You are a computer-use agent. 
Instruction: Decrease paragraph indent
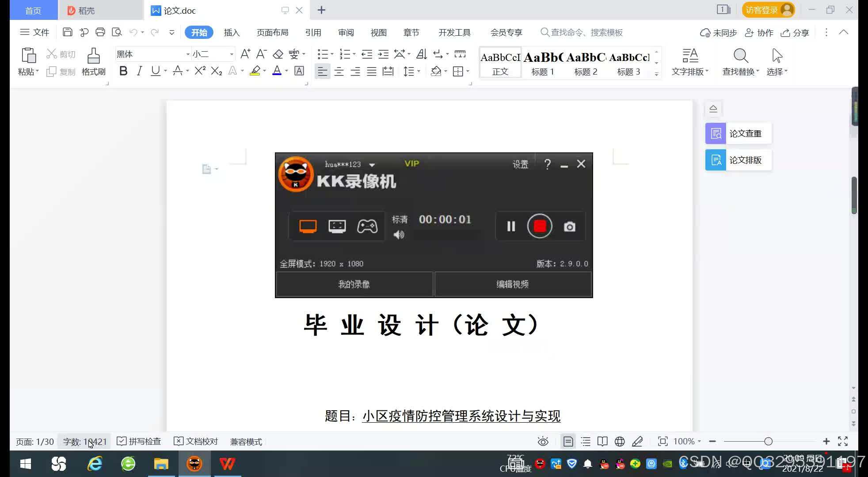point(367,54)
